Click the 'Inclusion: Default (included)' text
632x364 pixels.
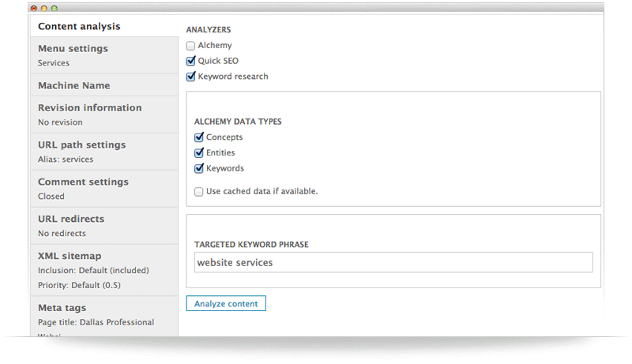pos(93,271)
